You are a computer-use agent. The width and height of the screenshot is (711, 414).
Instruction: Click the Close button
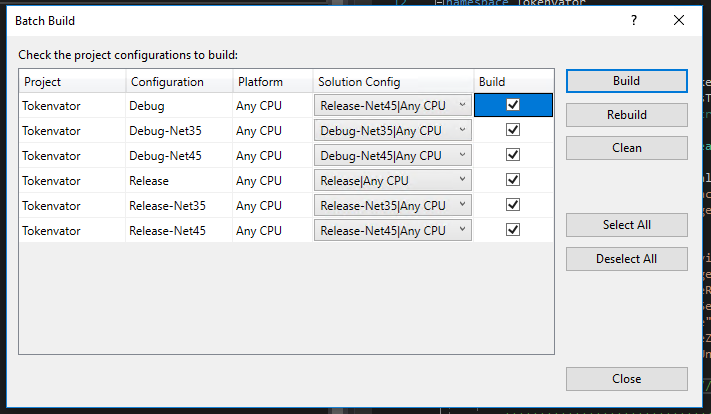[x=627, y=379]
